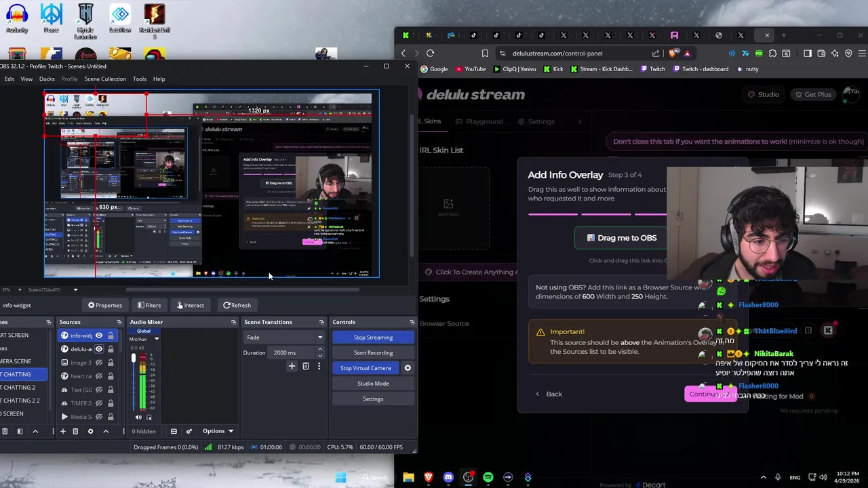Viewport: 868px width, 488px height.
Task: Toggle Mic/Aux monitoring headphone icon
Action: tap(149, 417)
